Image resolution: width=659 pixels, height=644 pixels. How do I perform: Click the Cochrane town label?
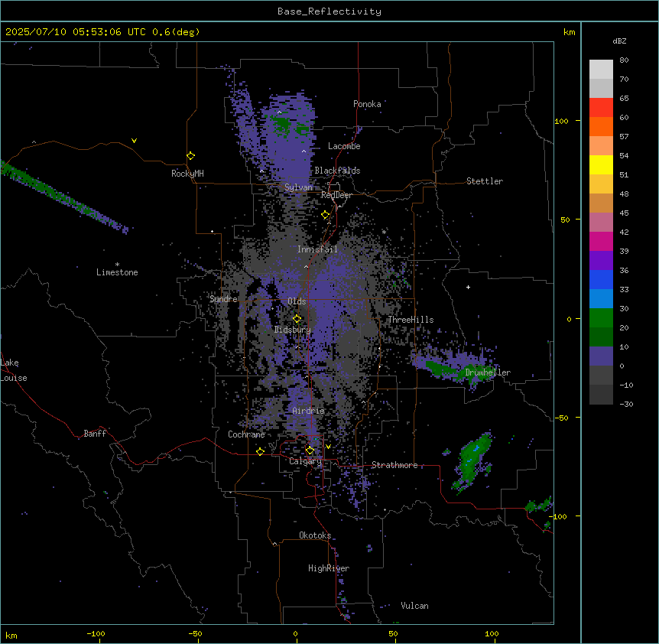[246, 434]
